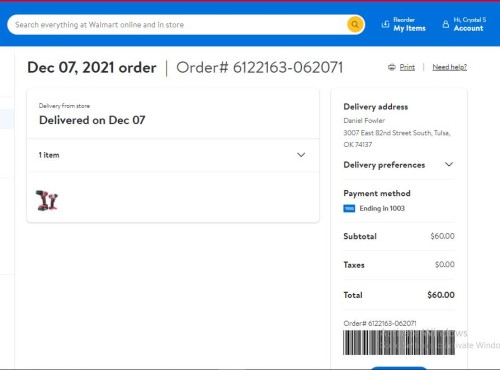500x370 pixels.
Task: Click the printer icon beside Print
Action: click(392, 67)
